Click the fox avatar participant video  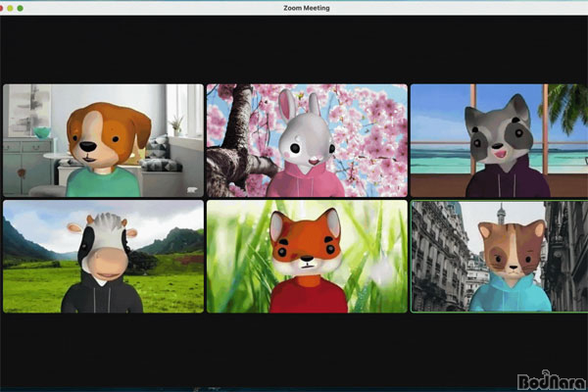pyautogui.click(x=306, y=257)
